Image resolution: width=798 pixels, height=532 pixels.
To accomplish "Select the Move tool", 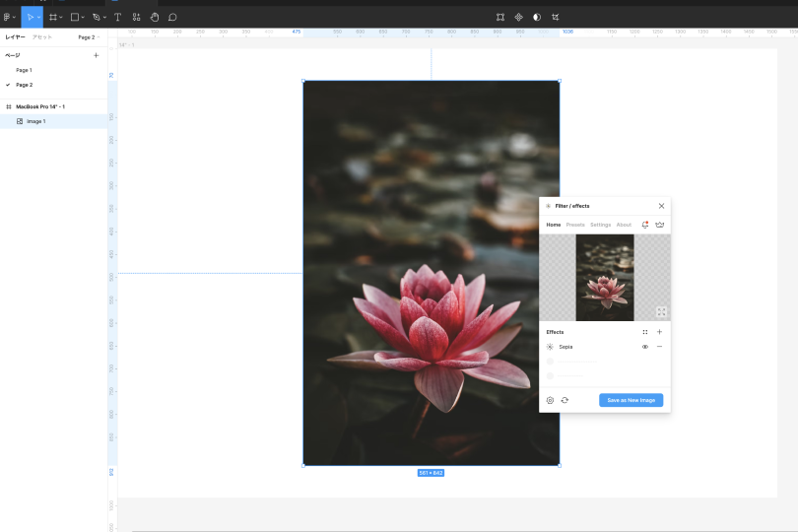I will coord(30,18).
